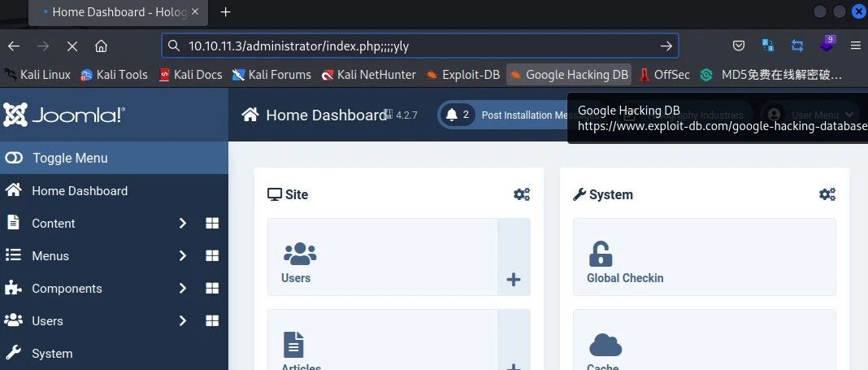Click the blue sync extension icon
868x370 pixels.
[797, 46]
